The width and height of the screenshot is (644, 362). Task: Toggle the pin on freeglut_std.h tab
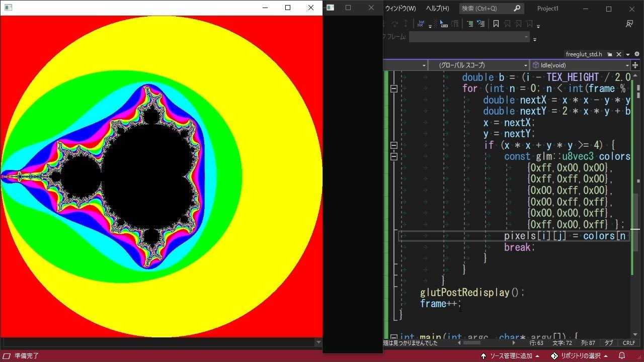609,54
